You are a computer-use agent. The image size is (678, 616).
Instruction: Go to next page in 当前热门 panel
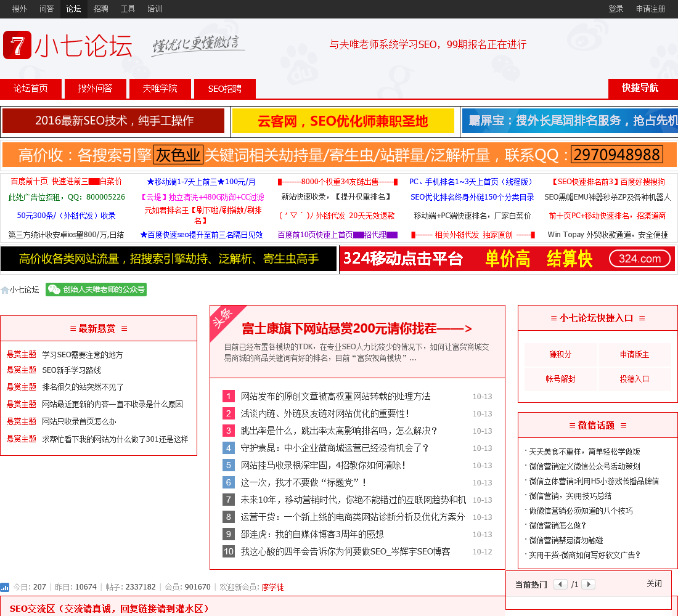click(588, 584)
